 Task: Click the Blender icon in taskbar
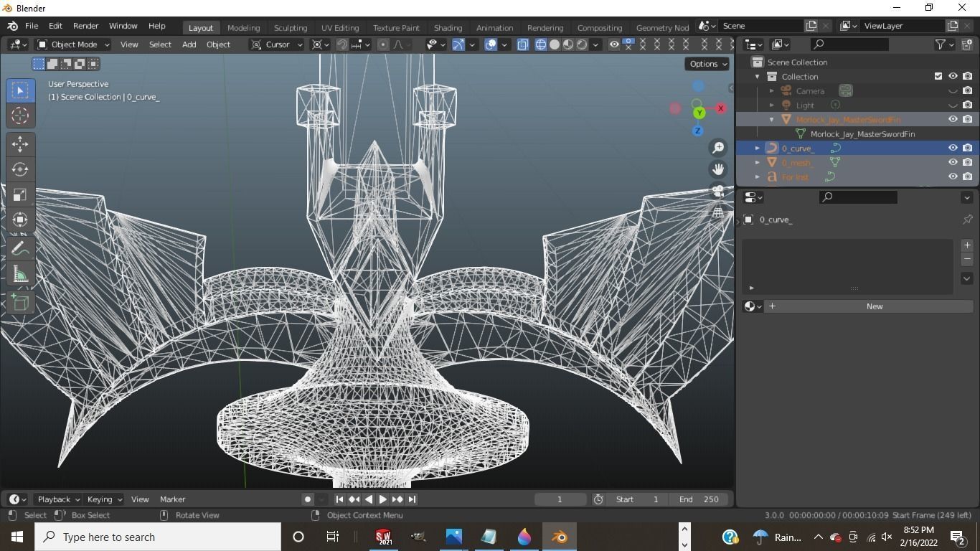(x=560, y=537)
